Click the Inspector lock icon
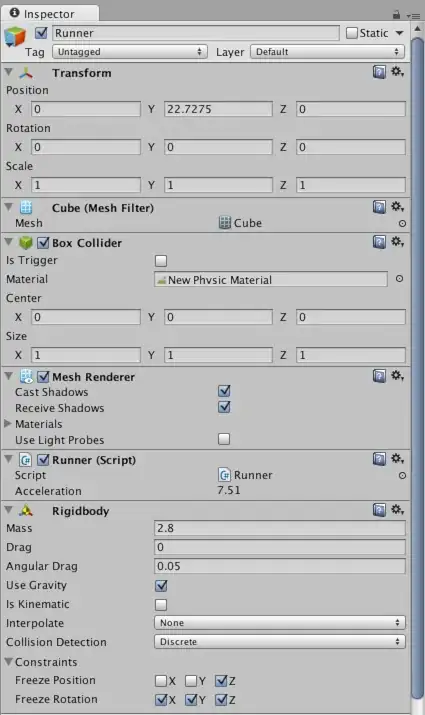This screenshot has height=715, width=425. click(396, 15)
